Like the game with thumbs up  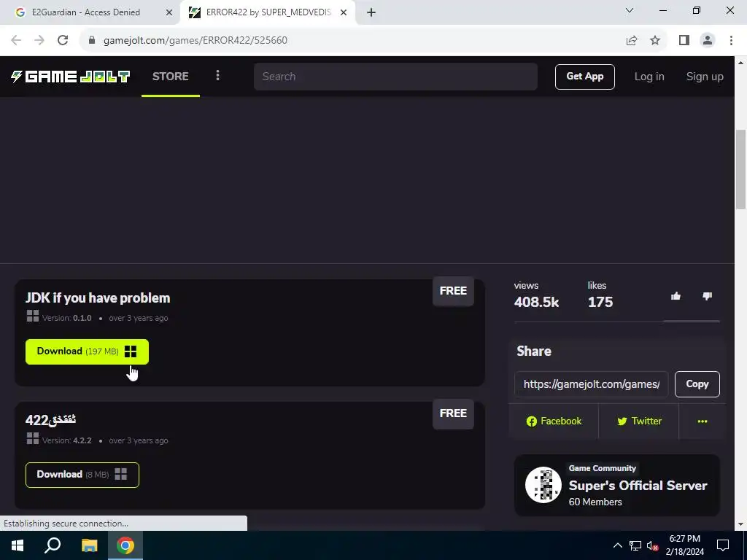676,296
